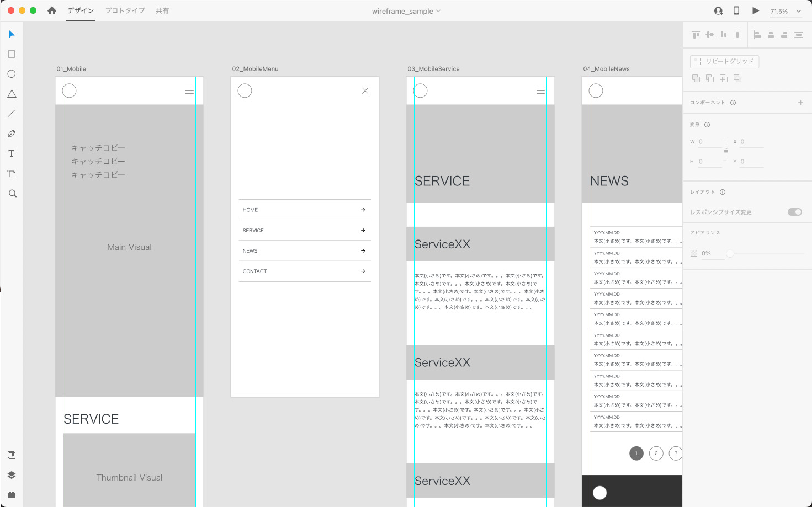
Task: Click the layout section info icon
Action: pos(723,192)
